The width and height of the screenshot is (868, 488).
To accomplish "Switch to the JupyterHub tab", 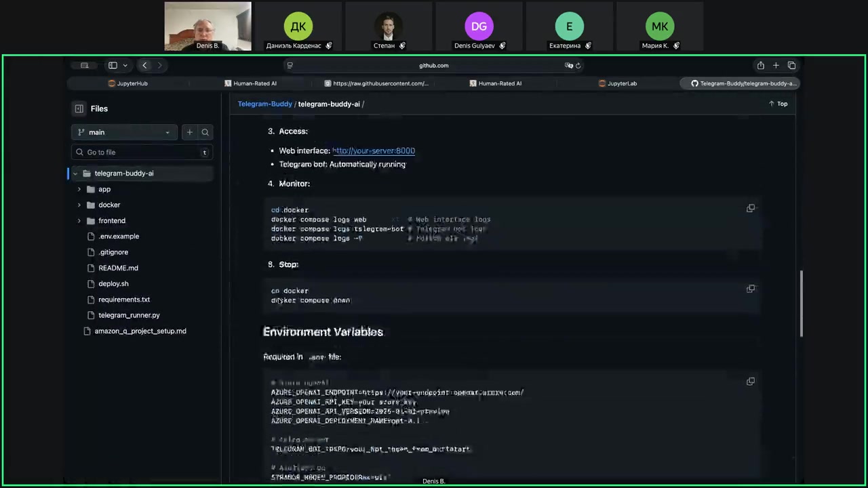I will point(132,83).
